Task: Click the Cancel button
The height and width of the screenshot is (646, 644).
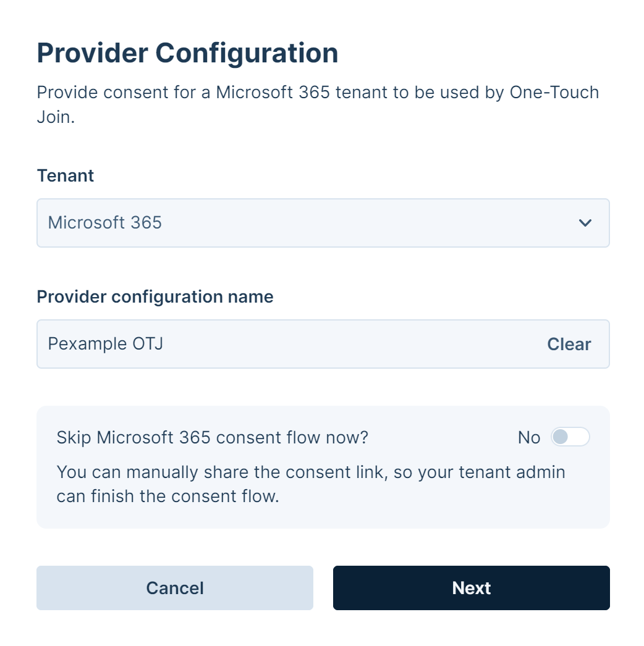Action: [175, 588]
